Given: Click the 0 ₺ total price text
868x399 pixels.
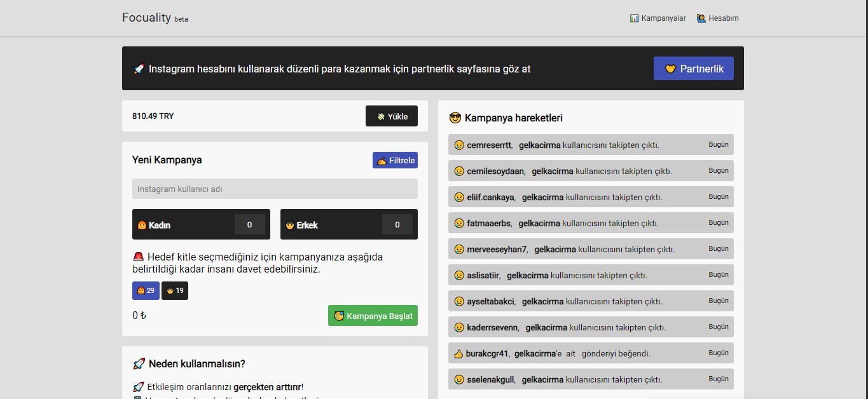Looking at the screenshot, I should pos(139,315).
